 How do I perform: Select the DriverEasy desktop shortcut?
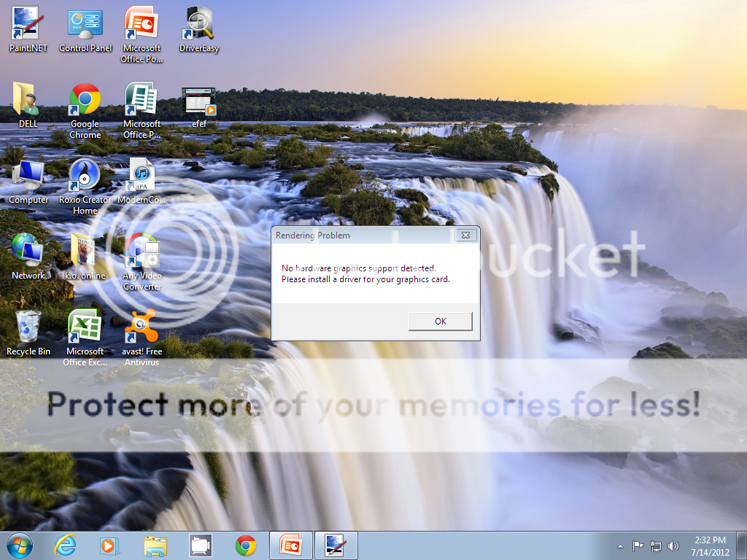[x=198, y=26]
